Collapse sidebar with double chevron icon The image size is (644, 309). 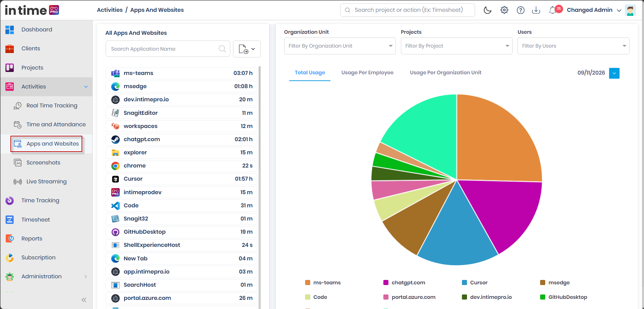(84, 300)
